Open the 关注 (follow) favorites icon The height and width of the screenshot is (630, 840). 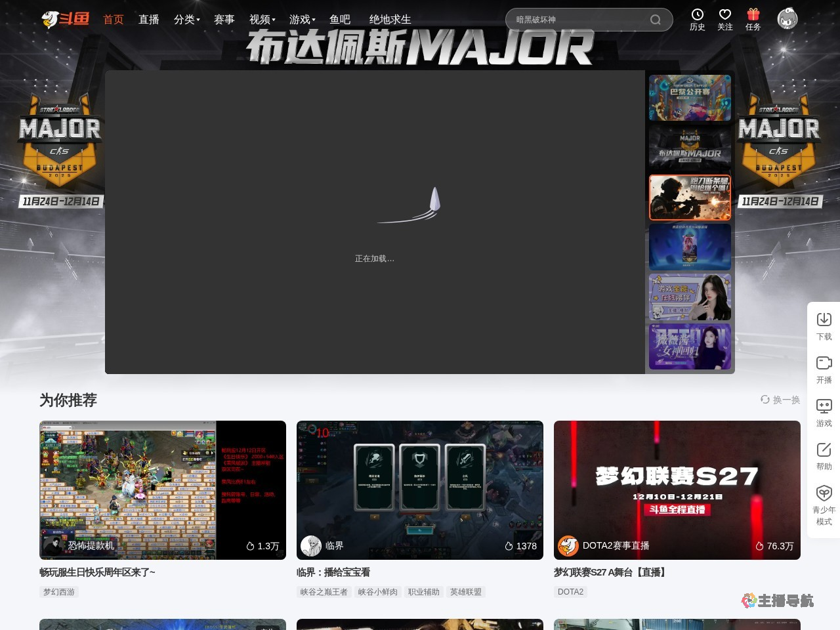point(724,19)
